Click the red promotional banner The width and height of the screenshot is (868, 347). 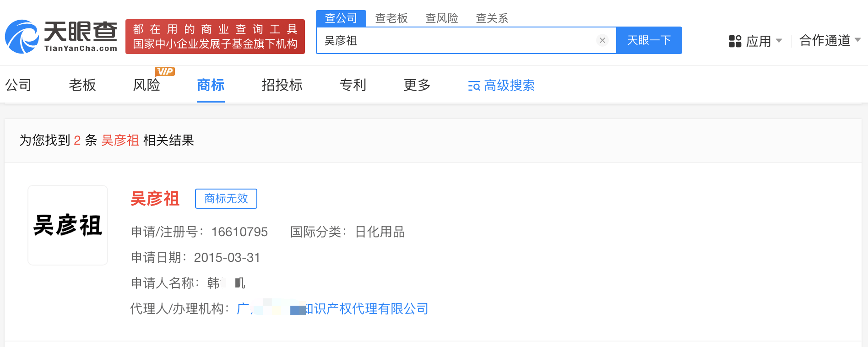215,37
